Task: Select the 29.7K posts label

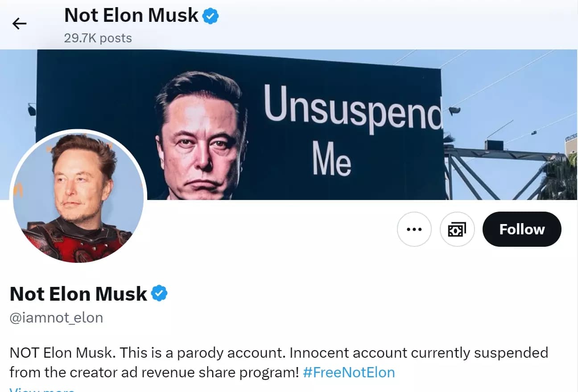Action: (x=98, y=38)
